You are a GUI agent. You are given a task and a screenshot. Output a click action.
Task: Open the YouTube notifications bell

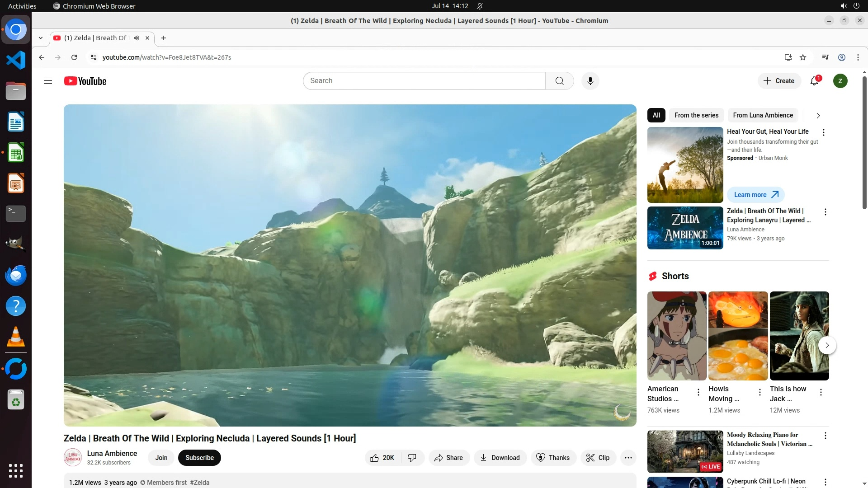point(814,81)
